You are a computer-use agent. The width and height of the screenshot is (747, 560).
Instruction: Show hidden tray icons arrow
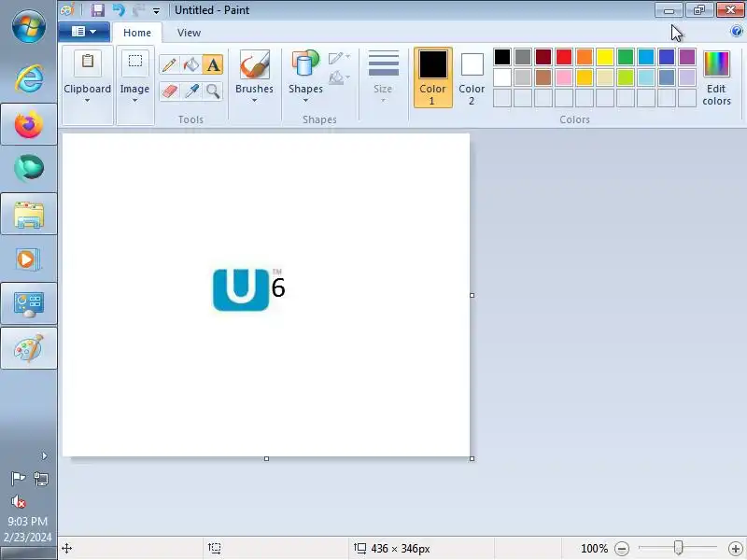[x=44, y=455]
